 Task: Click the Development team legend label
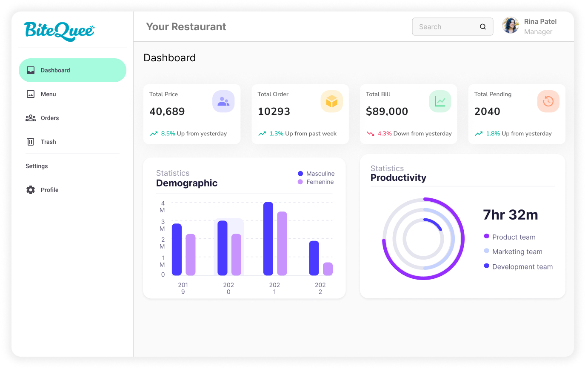point(522,267)
